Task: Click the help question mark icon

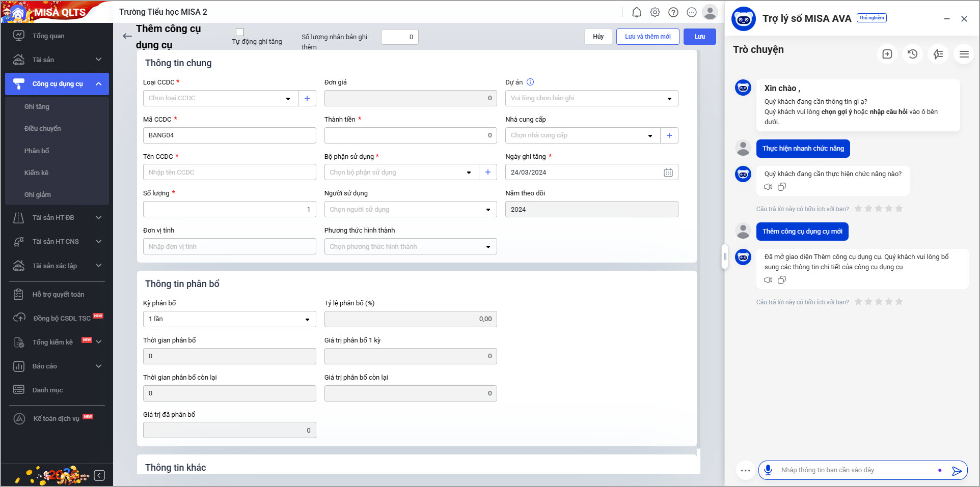Action: [x=673, y=12]
